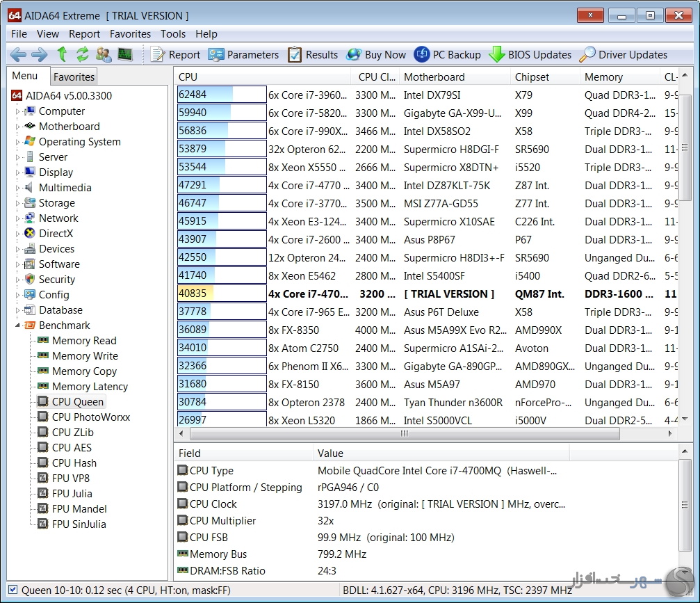The image size is (700, 603).
Task: Open the Report menu
Action: click(x=84, y=34)
